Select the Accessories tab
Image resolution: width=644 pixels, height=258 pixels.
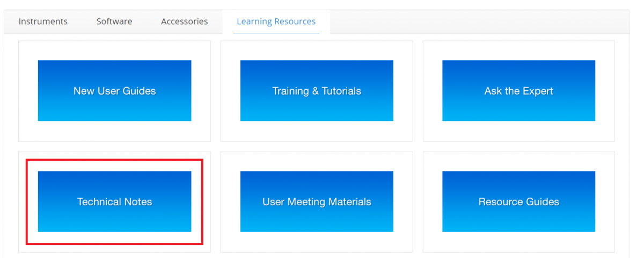tap(184, 21)
